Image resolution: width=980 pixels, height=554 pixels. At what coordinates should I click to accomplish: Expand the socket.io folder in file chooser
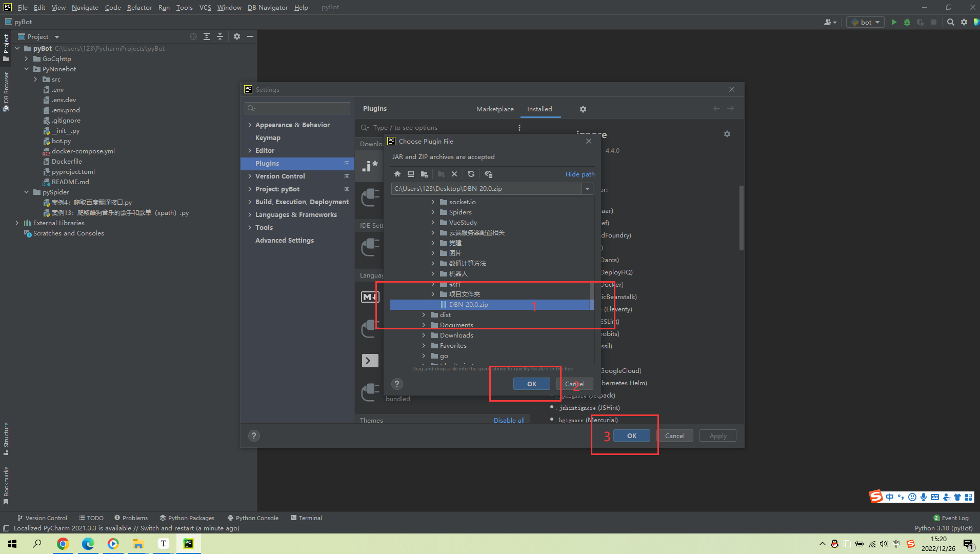point(433,202)
